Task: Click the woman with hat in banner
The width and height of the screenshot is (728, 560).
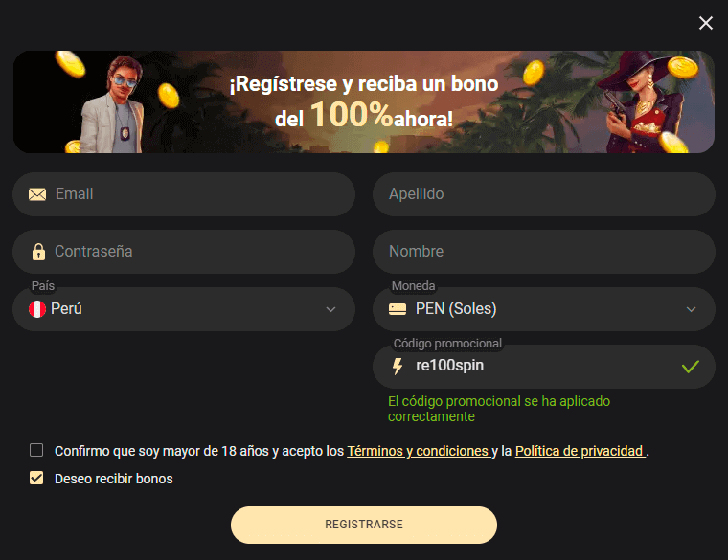Action: pyautogui.click(x=643, y=102)
